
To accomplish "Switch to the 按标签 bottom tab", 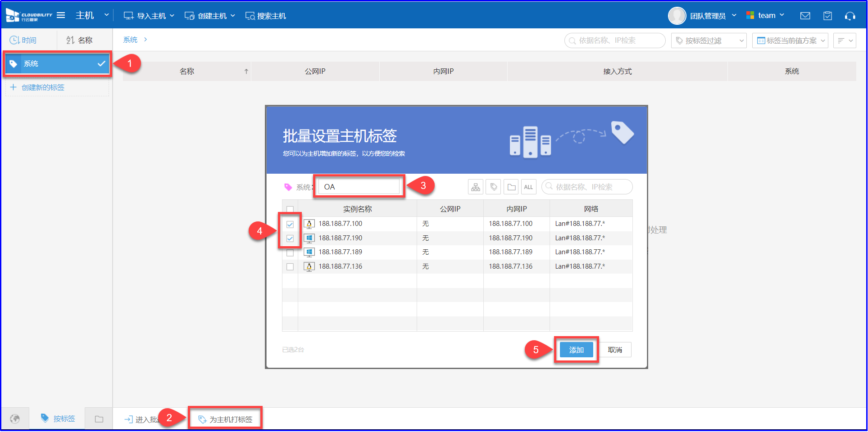I will click(58, 418).
